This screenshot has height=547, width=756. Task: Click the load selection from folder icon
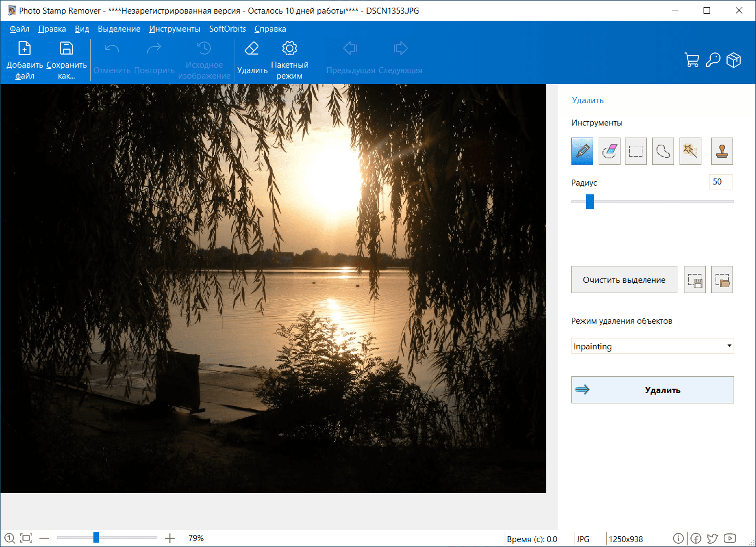(x=722, y=280)
